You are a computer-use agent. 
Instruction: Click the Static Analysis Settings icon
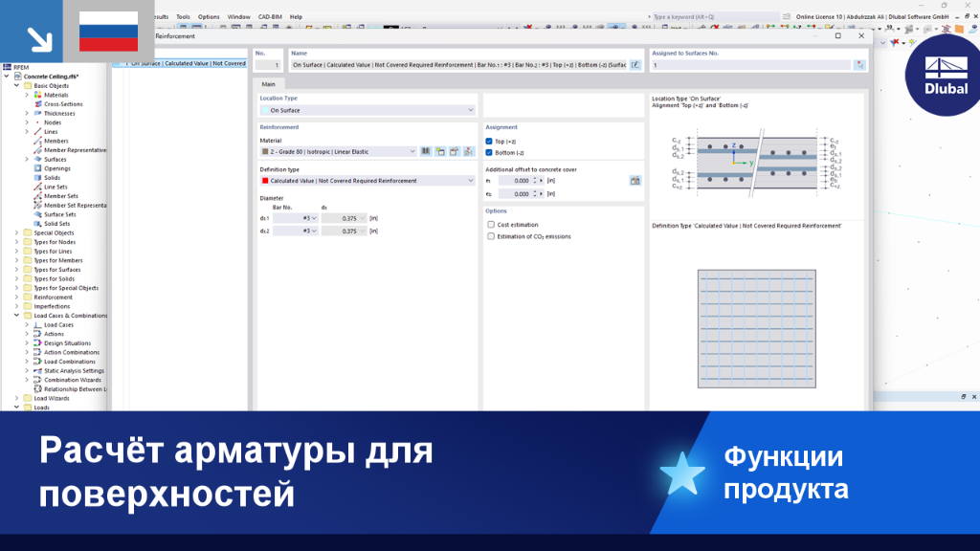[x=37, y=370]
